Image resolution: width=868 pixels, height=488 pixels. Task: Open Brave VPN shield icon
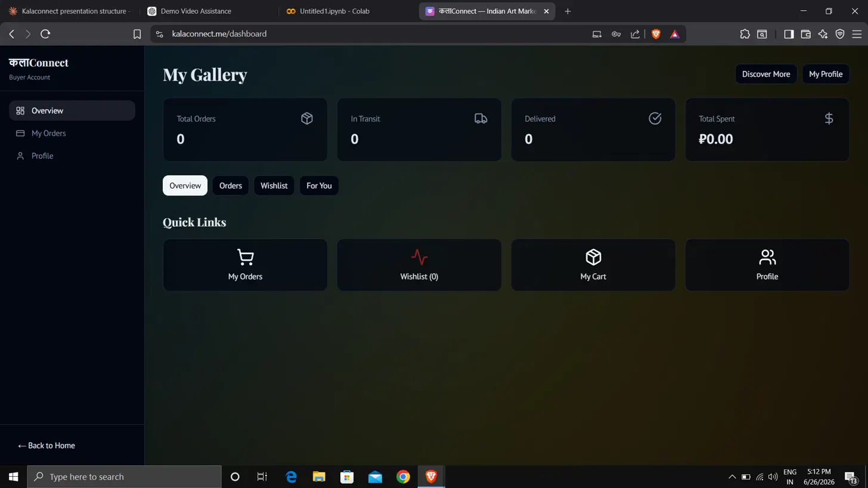click(x=840, y=34)
